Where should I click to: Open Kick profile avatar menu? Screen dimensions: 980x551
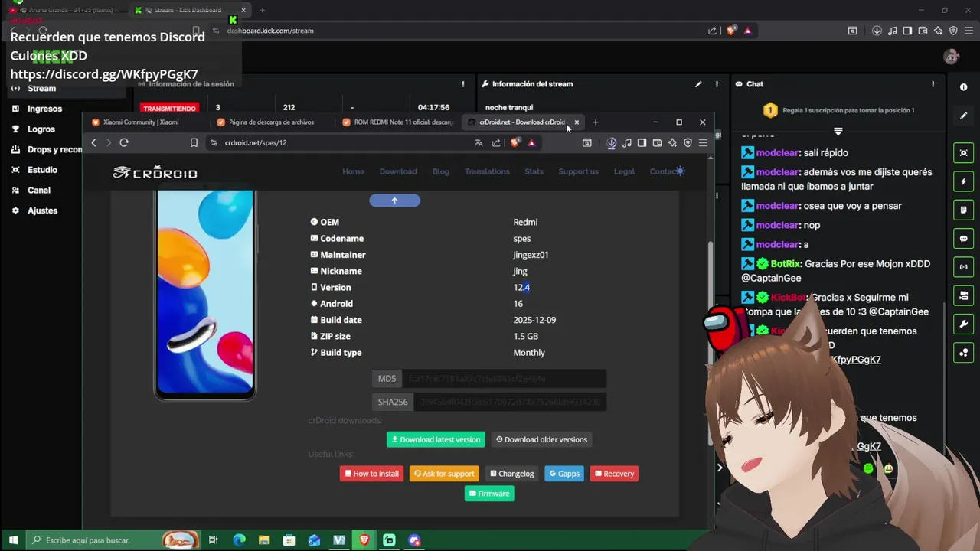[x=952, y=57]
